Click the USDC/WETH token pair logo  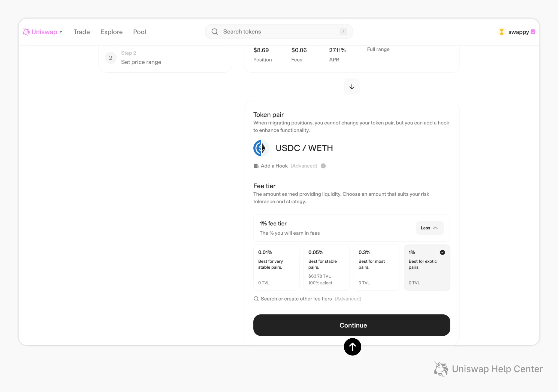tap(261, 148)
